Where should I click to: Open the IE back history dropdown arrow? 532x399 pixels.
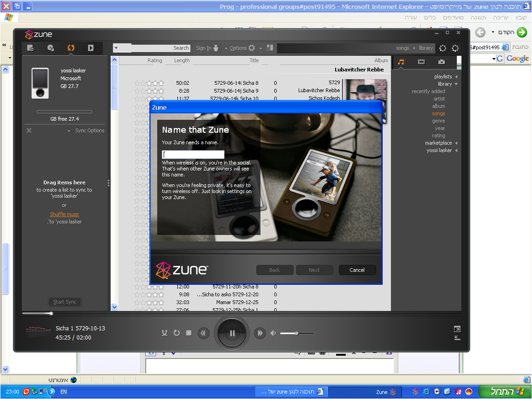[493, 32]
